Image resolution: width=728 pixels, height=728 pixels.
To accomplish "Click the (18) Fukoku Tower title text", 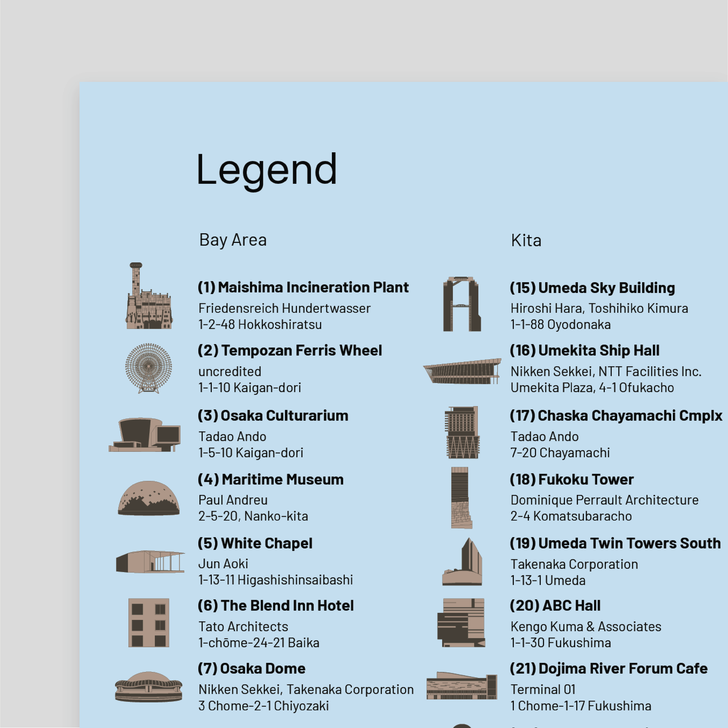I will pyautogui.click(x=572, y=479).
